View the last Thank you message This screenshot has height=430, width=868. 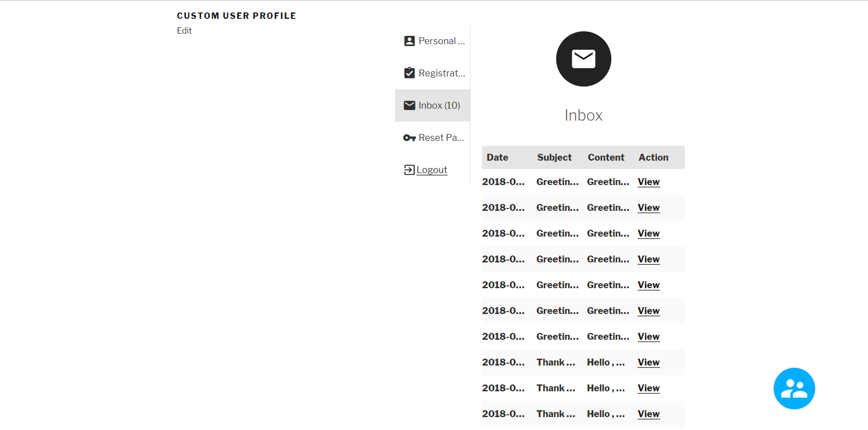tap(648, 414)
